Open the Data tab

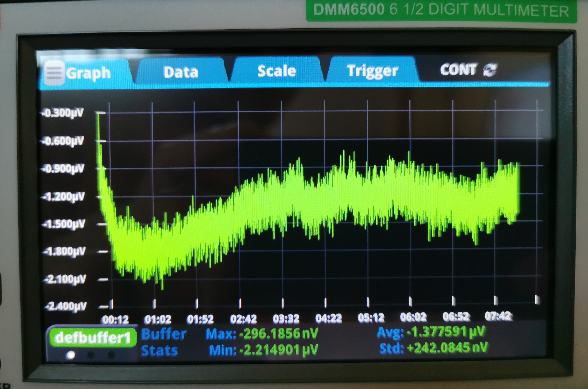[181, 72]
